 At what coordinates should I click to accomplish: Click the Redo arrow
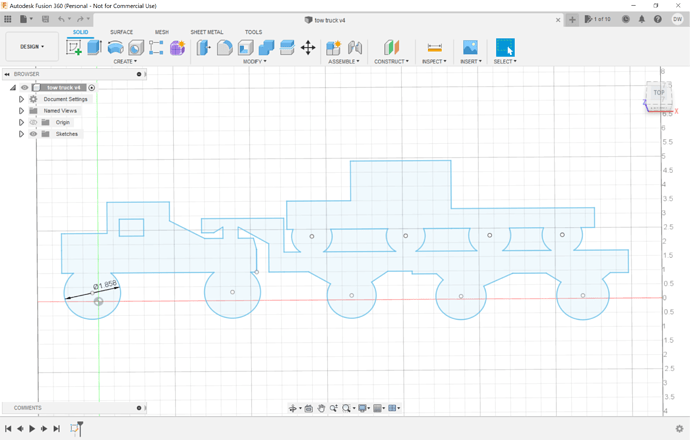coord(80,19)
